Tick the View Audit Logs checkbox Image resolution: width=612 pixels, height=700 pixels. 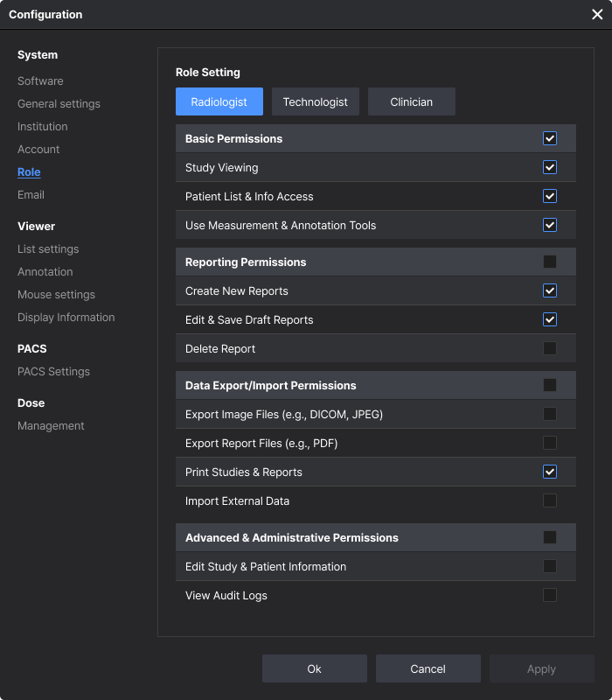(x=550, y=595)
